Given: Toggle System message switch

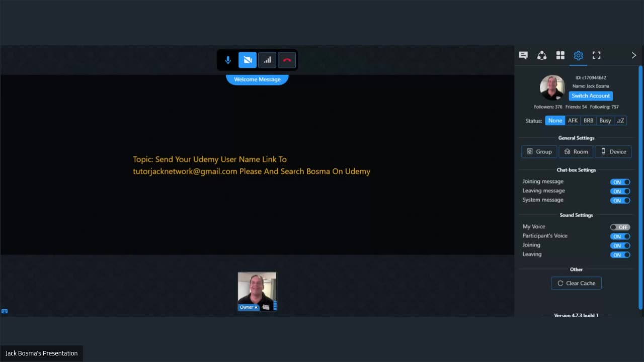Looking at the screenshot, I should tap(620, 200).
